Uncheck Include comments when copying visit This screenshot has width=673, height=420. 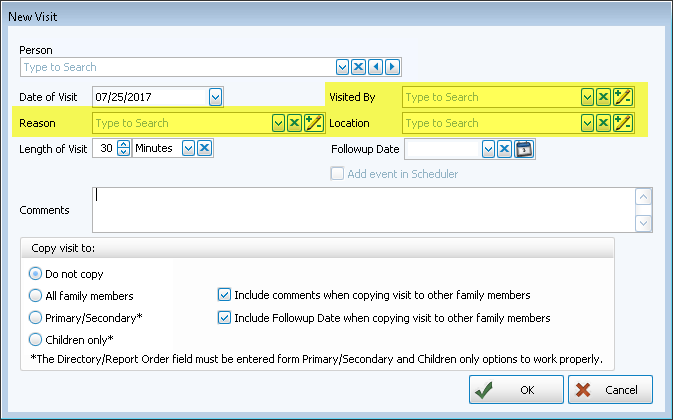tap(224, 295)
